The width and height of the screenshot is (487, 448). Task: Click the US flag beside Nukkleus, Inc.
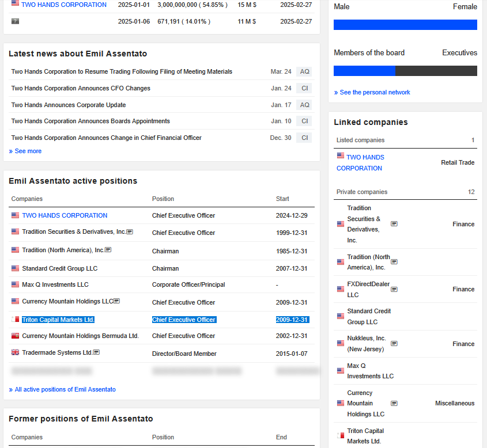(341, 343)
